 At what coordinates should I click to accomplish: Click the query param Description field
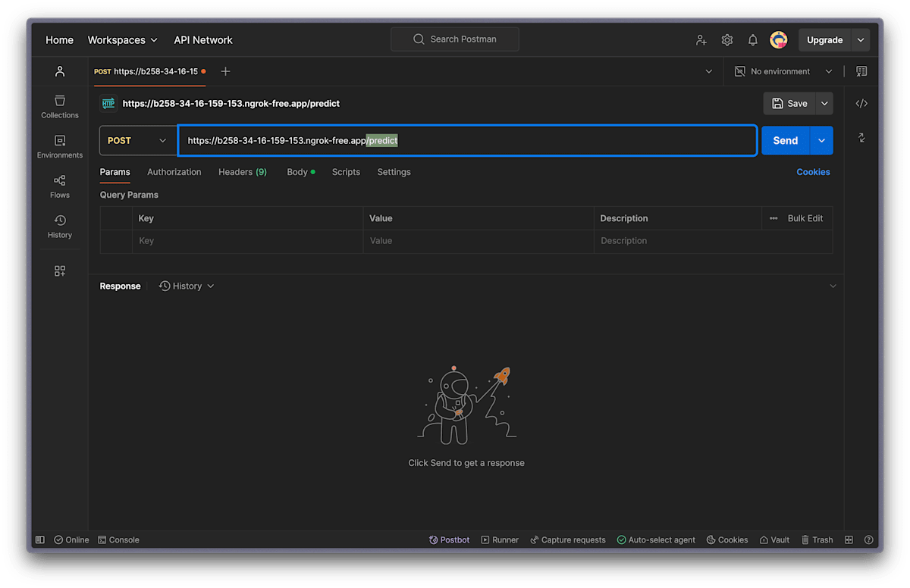point(713,241)
